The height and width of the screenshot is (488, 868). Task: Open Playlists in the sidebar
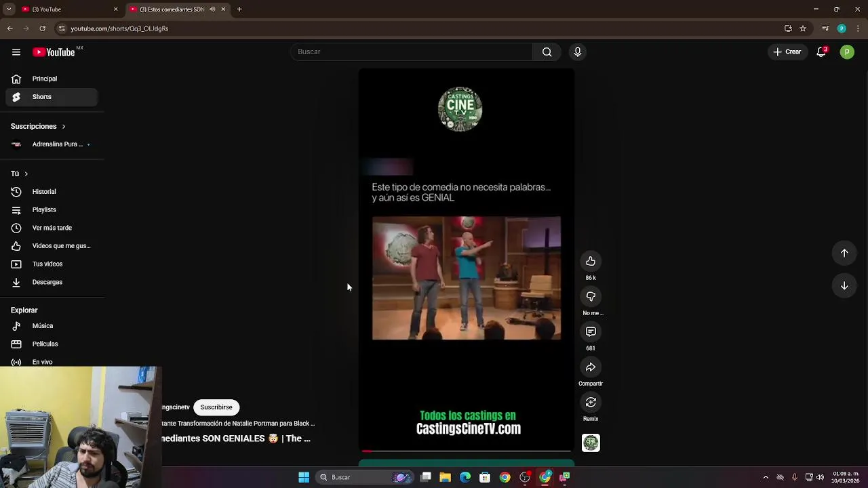tap(52, 210)
